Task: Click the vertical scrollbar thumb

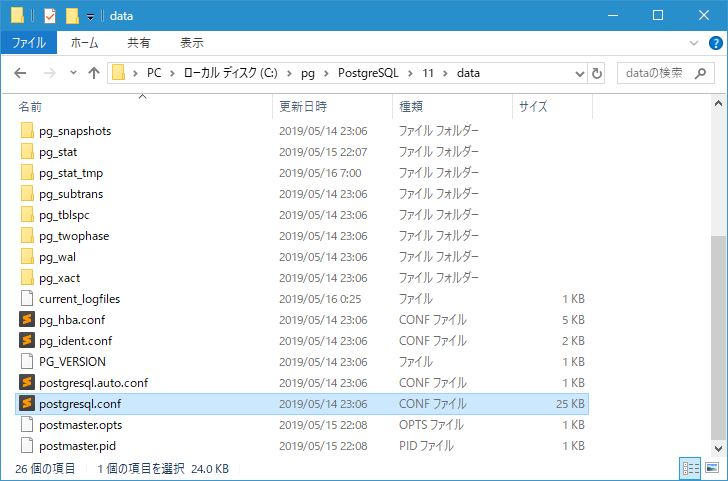Action: (718, 337)
